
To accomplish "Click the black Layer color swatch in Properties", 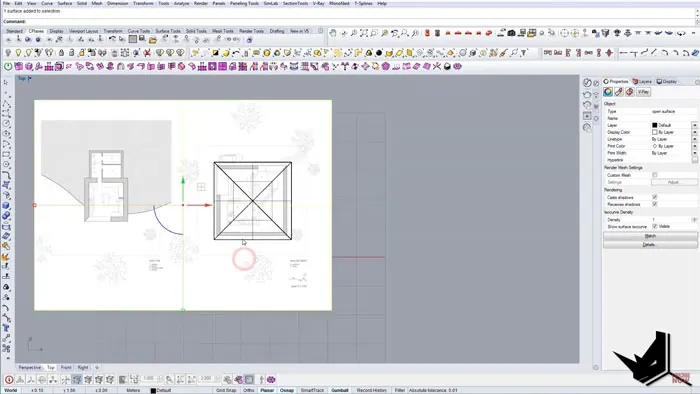I will [654, 125].
